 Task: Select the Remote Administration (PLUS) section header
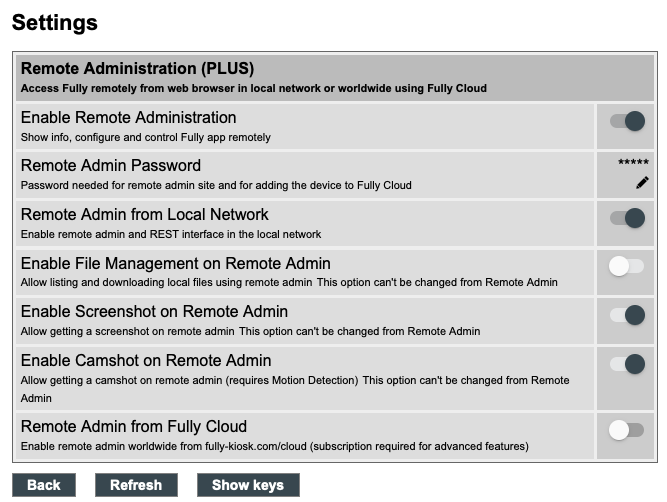(x=137, y=69)
